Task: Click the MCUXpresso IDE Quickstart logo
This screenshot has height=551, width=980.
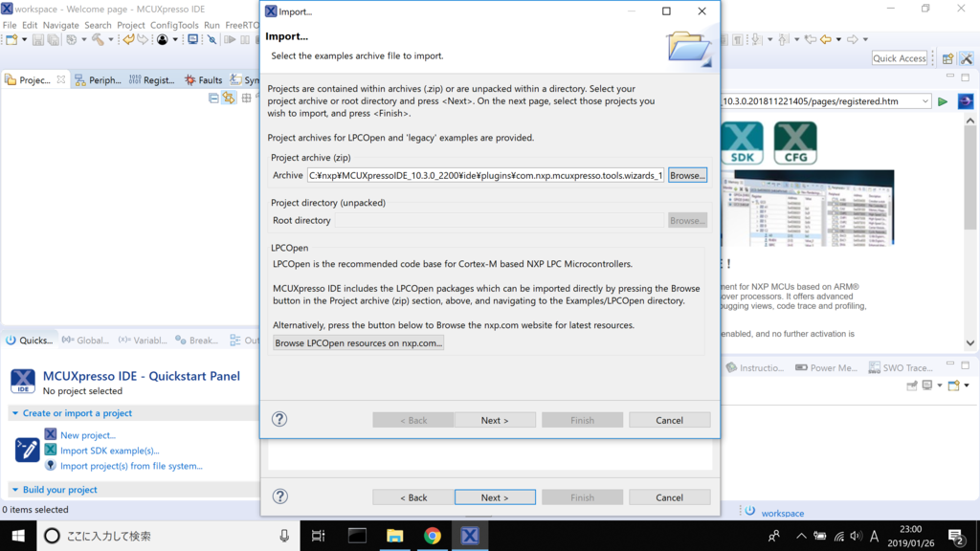Action: pyautogui.click(x=23, y=381)
